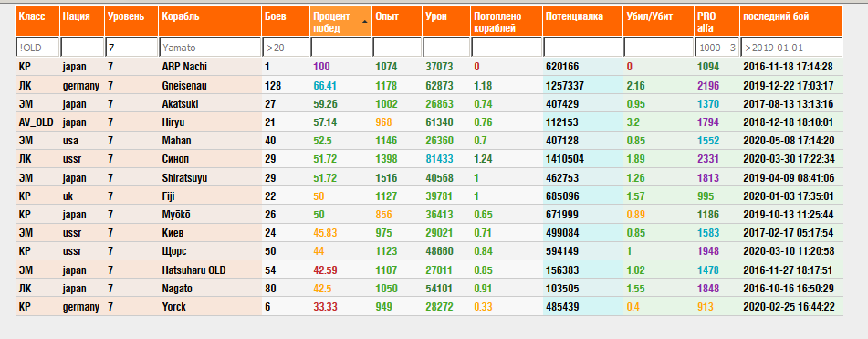This screenshot has height=339, width=868.
Task: Click the sort arrow in Процент побед header
Action: coord(364,22)
